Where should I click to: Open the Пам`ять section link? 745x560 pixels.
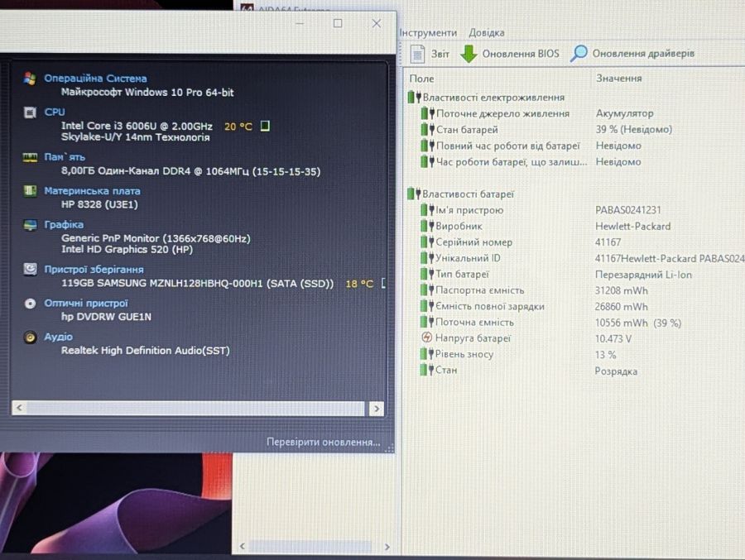[x=65, y=156]
